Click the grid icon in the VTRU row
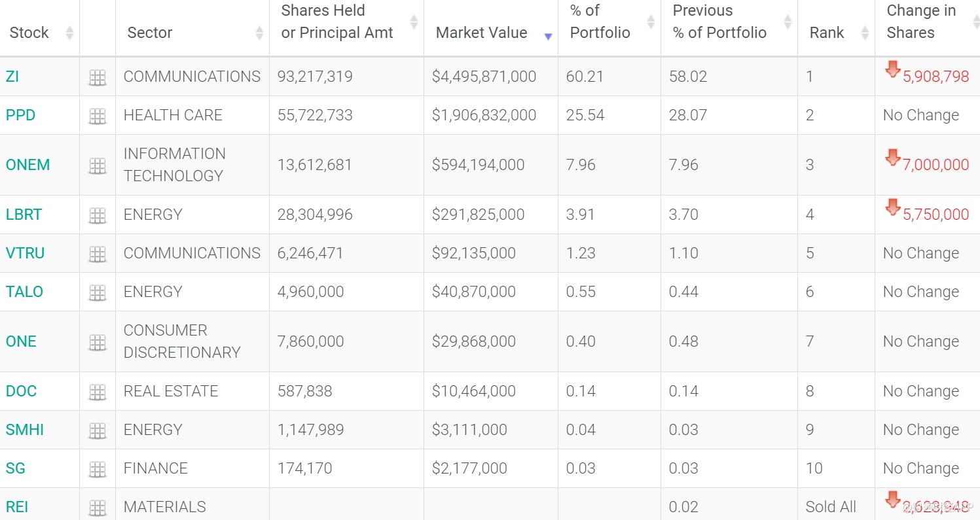The height and width of the screenshot is (520, 980). (98, 254)
